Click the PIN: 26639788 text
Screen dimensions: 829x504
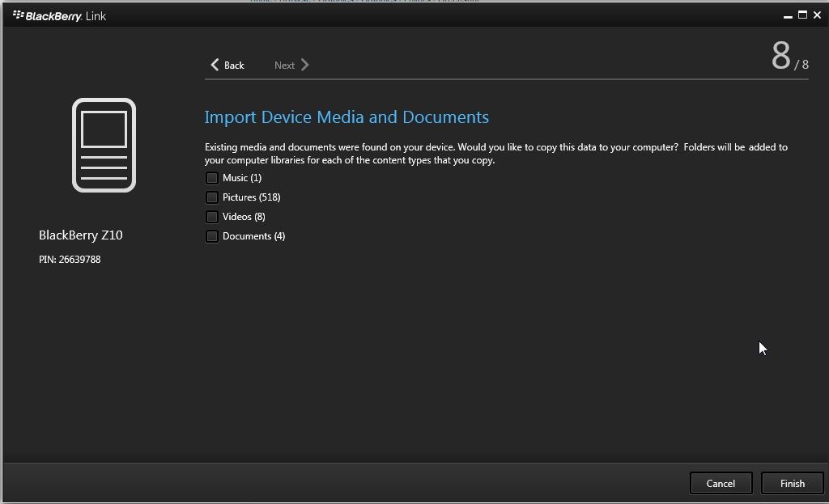coord(70,260)
